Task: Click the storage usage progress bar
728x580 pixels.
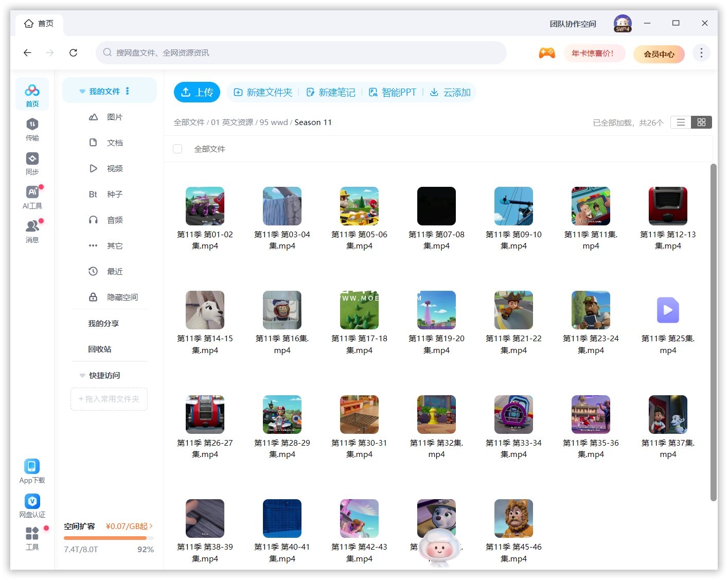Action: pos(108,538)
